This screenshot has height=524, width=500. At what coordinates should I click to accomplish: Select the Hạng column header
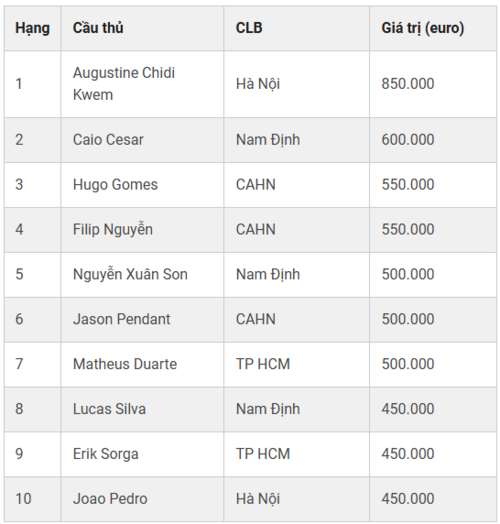tap(32, 28)
